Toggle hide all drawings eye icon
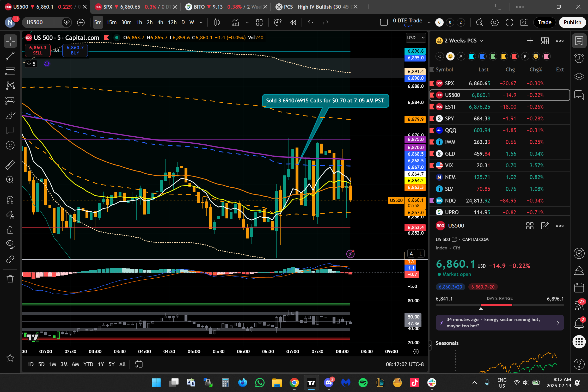The width and height of the screenshot is (588, 392). tap(10, 244)
